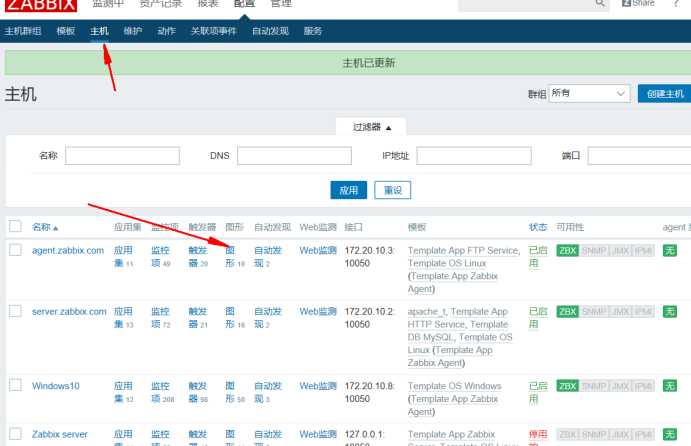Open 自动发现 discovery for Windows10
The width and height of the screenshot is (691, 446).
coord(267,392)
